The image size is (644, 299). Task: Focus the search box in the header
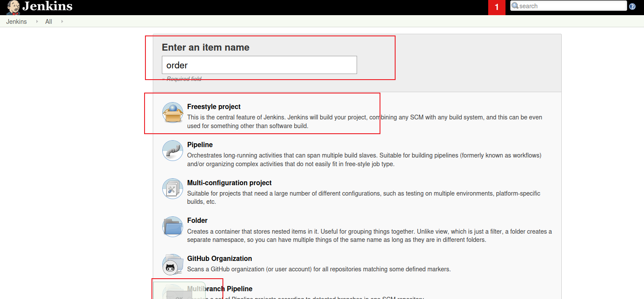coord(568,6)
